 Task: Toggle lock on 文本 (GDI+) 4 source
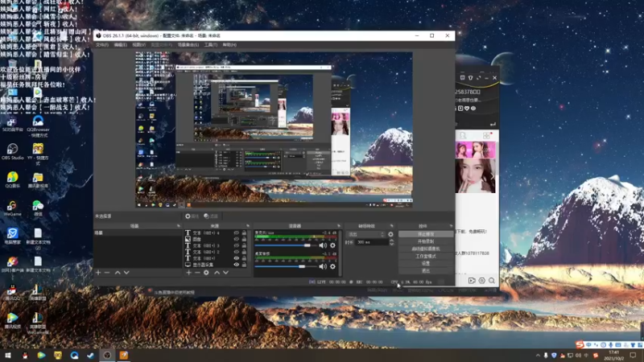click(x=244, y=232)
